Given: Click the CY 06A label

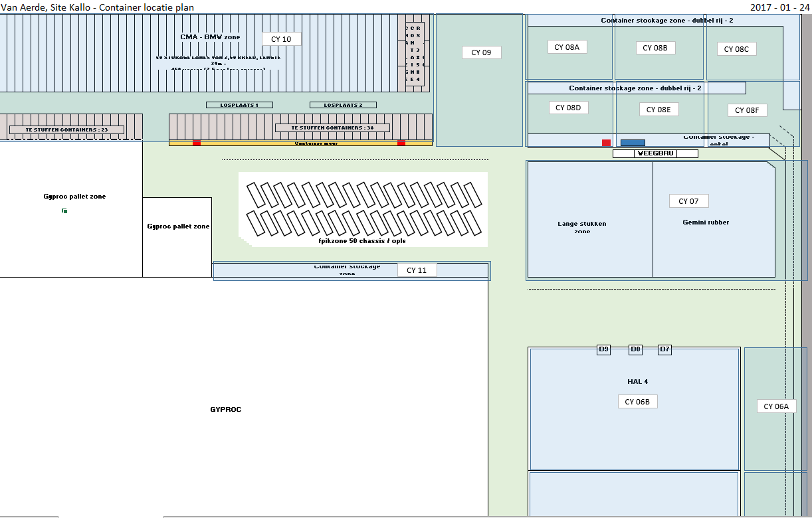Looking at the screenshot, I should coord(776,406).
